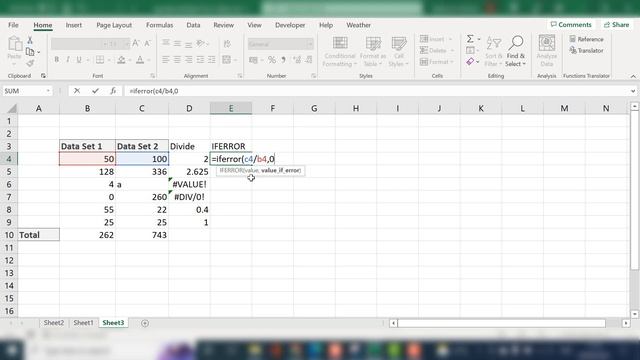The height and width of the screenshot is (360, 640).
Task: Click the Insert Function fx icon
Action: [113, 91]
